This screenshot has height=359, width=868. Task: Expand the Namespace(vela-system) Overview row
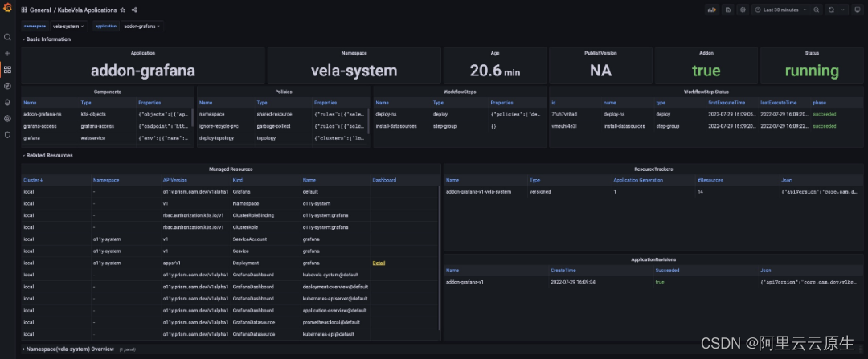pyautogui.click(x=68, y=349)
